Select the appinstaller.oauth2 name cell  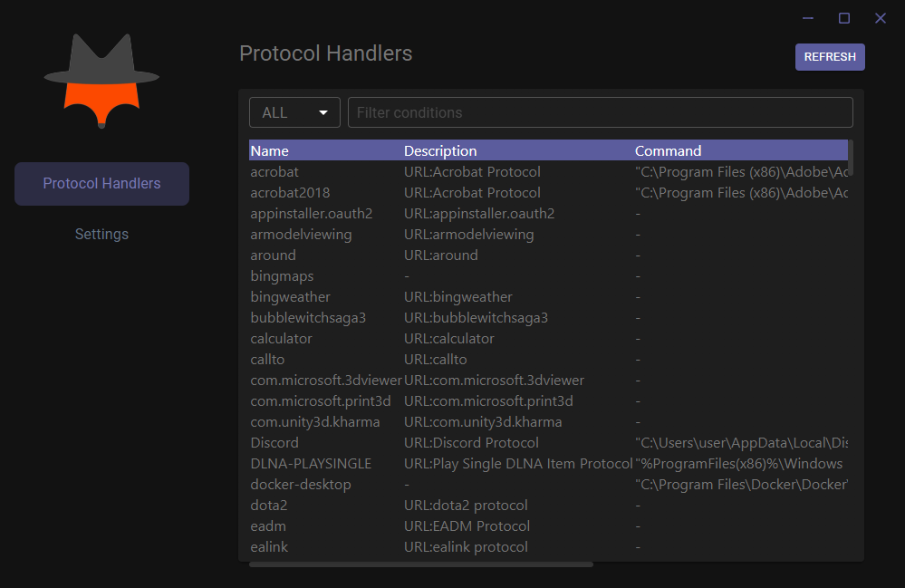[312, 214]
